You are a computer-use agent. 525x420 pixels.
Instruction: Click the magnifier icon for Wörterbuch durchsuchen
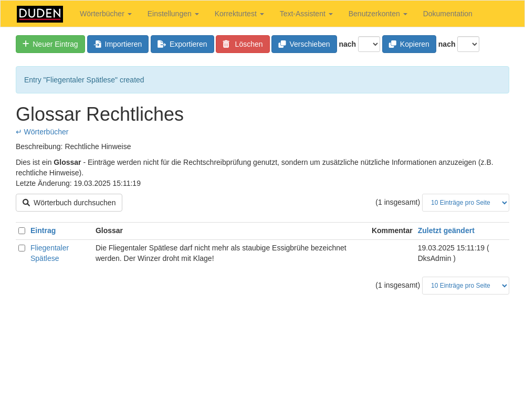26,203
